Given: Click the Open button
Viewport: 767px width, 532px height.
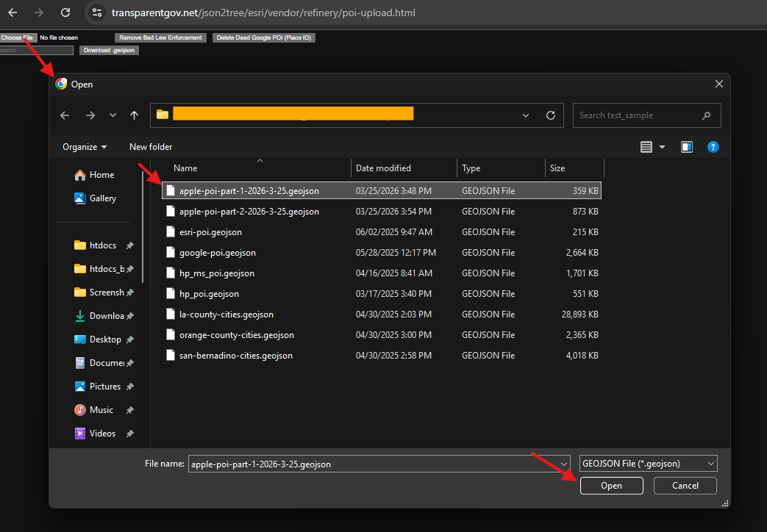Looking at the screenshot, I should [x=611, y=486].
